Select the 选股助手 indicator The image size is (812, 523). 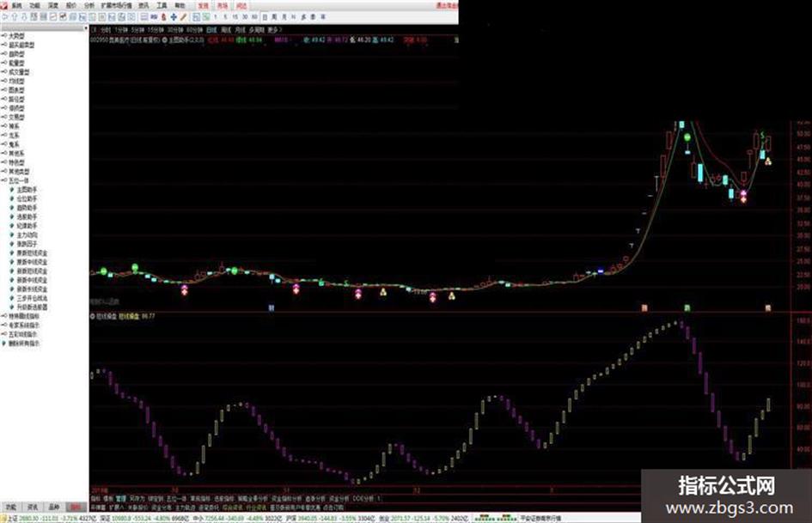[x=27, y=216]
